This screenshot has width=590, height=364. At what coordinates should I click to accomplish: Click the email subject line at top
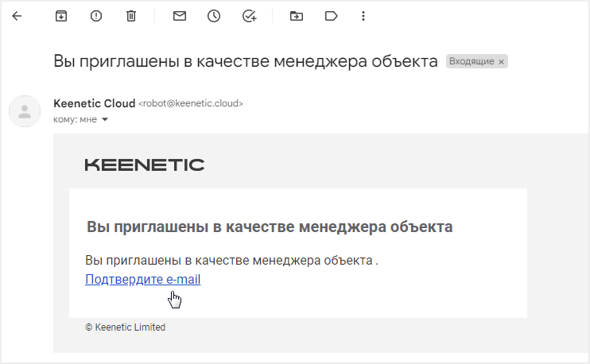(245, 61)
